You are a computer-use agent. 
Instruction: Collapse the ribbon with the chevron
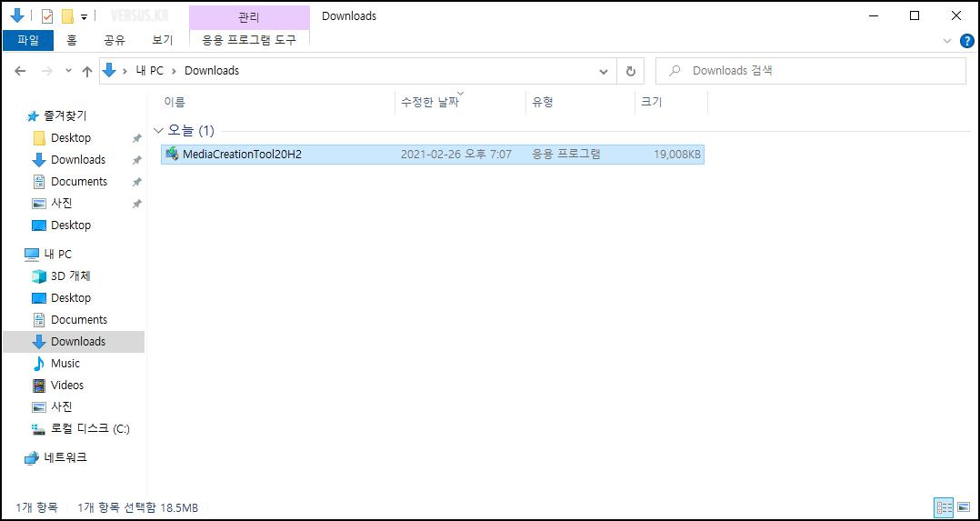click(x=947, y=41)
